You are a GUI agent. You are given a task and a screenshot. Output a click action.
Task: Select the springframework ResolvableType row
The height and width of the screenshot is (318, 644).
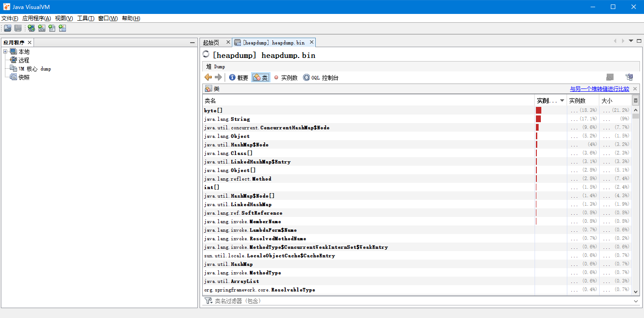tap(417, 290)
